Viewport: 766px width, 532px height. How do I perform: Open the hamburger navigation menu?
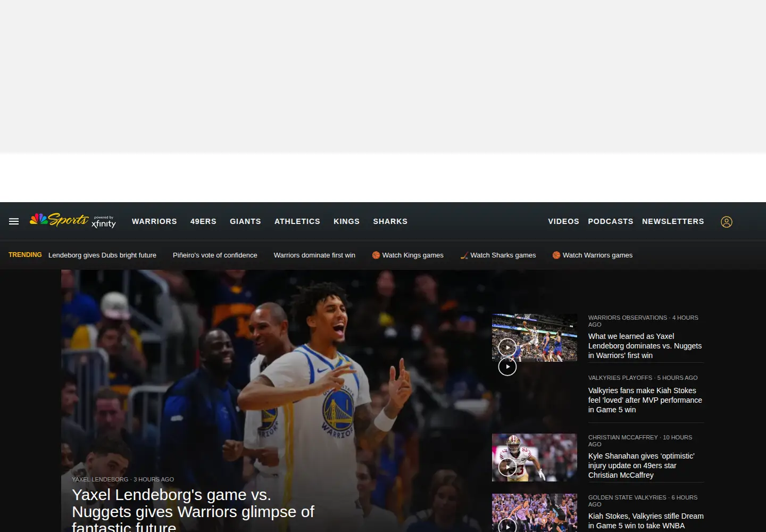[x=14, y=221]
